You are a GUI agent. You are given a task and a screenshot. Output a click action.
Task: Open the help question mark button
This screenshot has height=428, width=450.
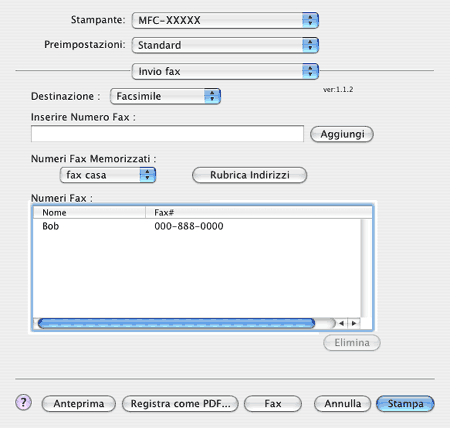click(23, 403)
